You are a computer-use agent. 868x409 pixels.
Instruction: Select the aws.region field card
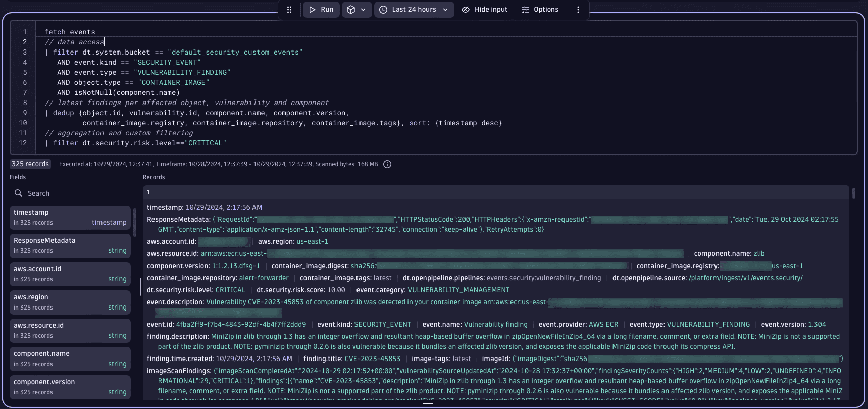70,302
